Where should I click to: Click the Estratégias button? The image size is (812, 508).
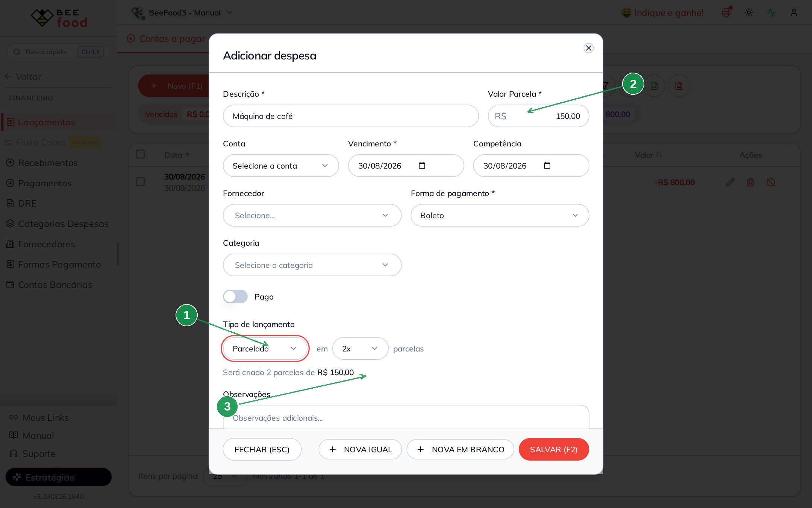pyautogui.click(x=59, y=477)
